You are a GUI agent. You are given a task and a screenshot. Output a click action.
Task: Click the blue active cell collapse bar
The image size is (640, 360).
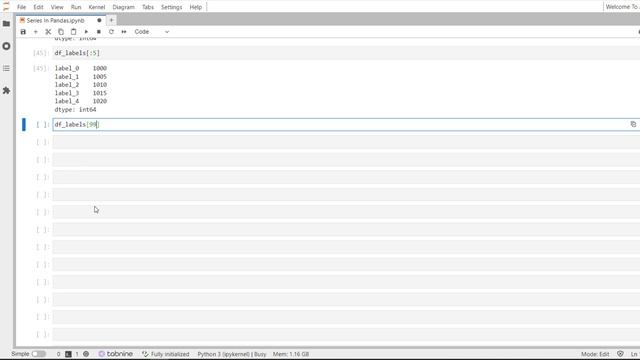click(24, 124)
